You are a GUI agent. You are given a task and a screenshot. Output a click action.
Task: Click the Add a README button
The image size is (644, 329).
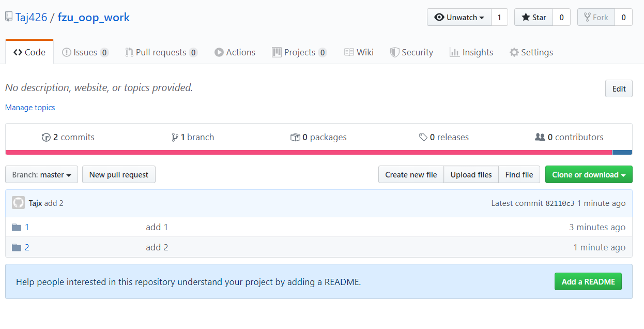pos(588,281)
